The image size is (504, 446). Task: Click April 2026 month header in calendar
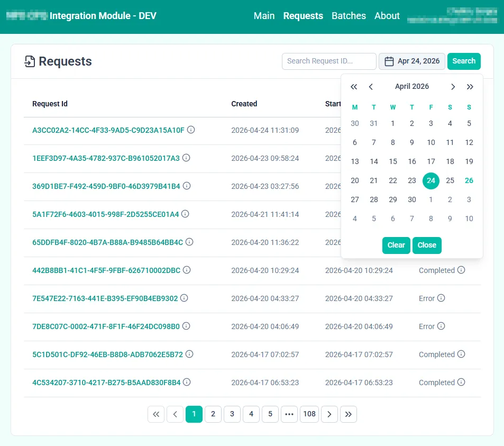click(x=411, y=87)
